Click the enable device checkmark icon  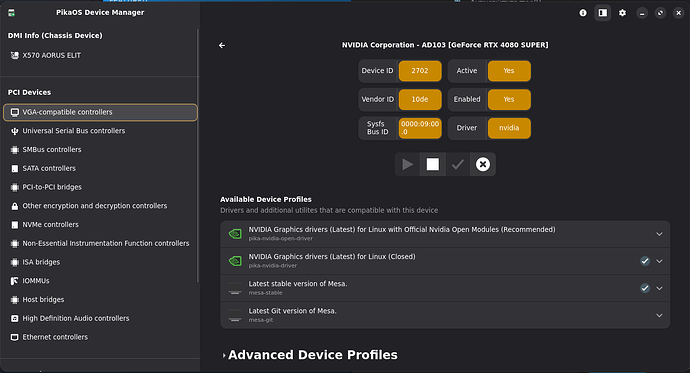tap(458, 165)
